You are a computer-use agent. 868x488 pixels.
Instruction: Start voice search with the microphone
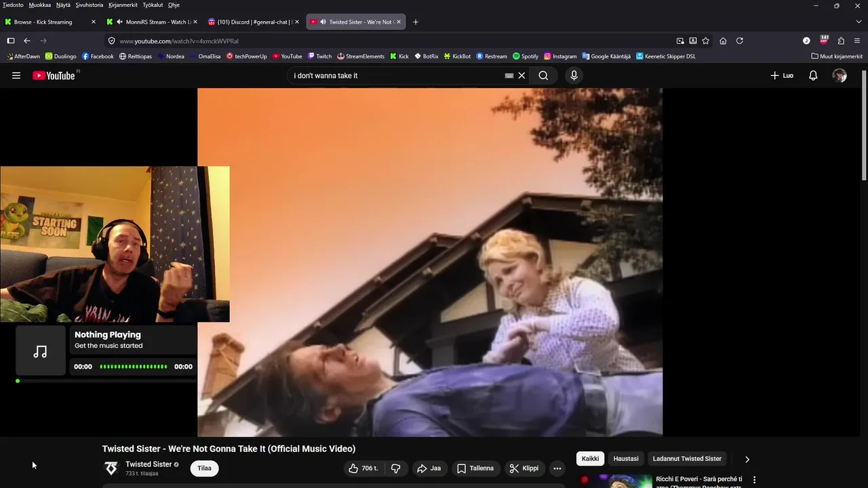574,75
